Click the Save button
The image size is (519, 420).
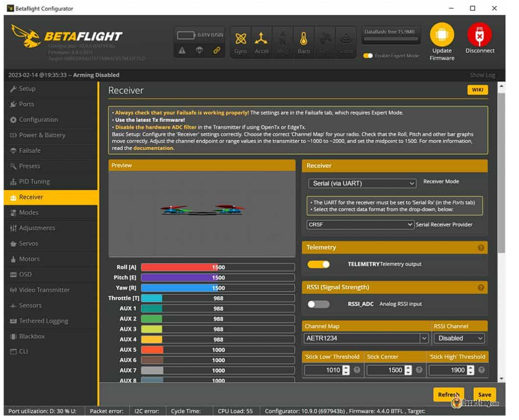click(484, 395)
